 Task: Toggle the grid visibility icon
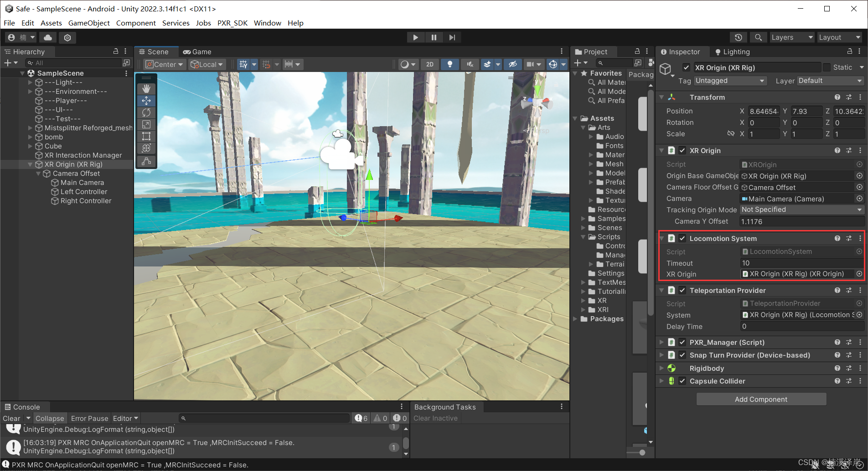click(x=243, y=64)
